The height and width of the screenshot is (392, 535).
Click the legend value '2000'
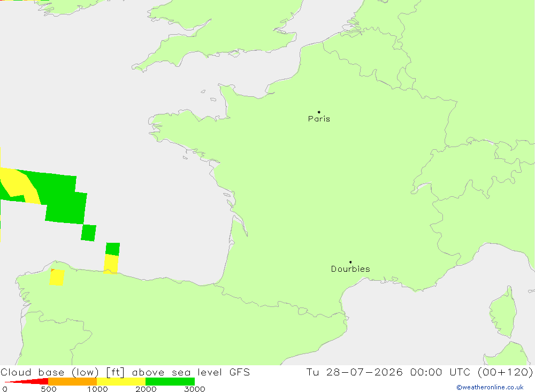146,389
